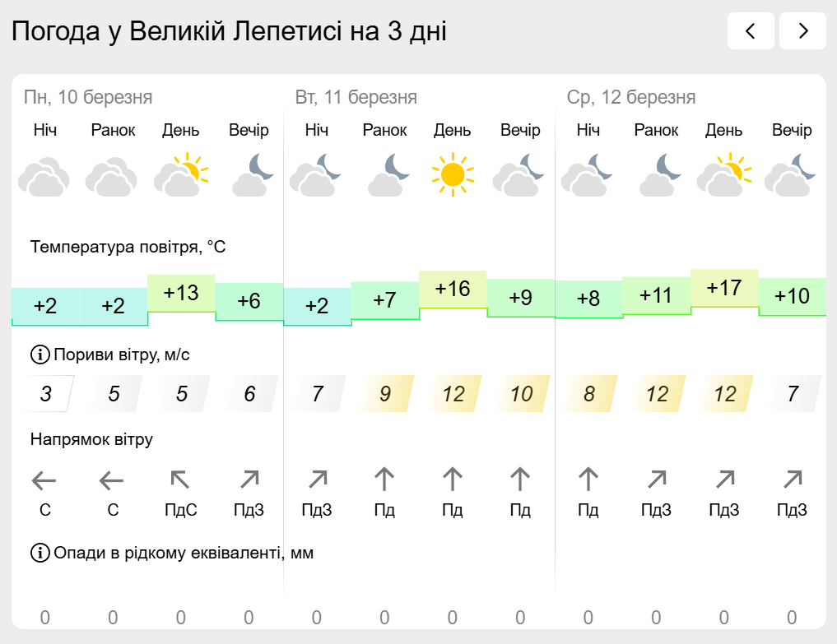The width and height of the screenshot is (837, 644).
Task: Select wind gust value 3 for Monday night
Action: [x=46, y=394]
